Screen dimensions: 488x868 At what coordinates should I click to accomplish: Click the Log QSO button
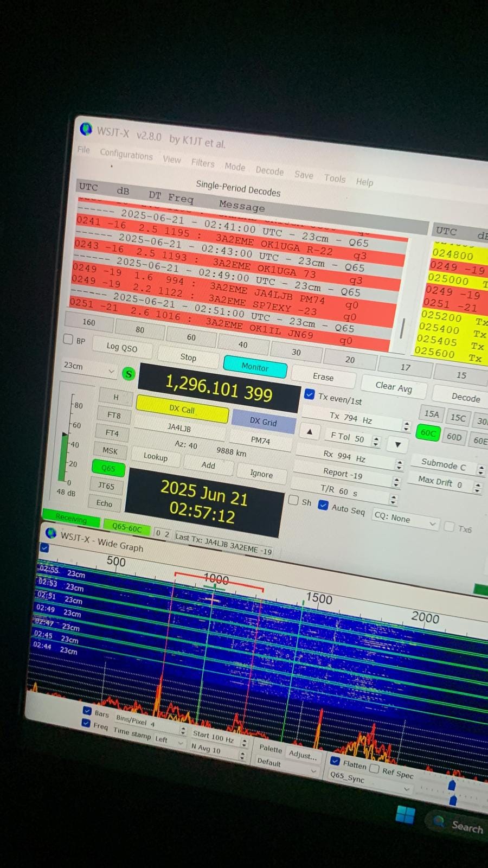122,347
